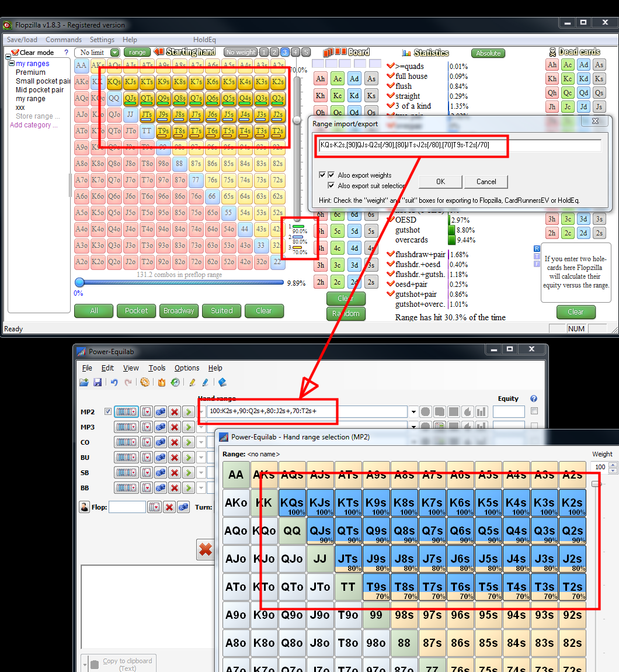The image size is (619, 672).
Task: Click Redo arrow in Power-Equilab toolbar
Action: tap(128, 382)
